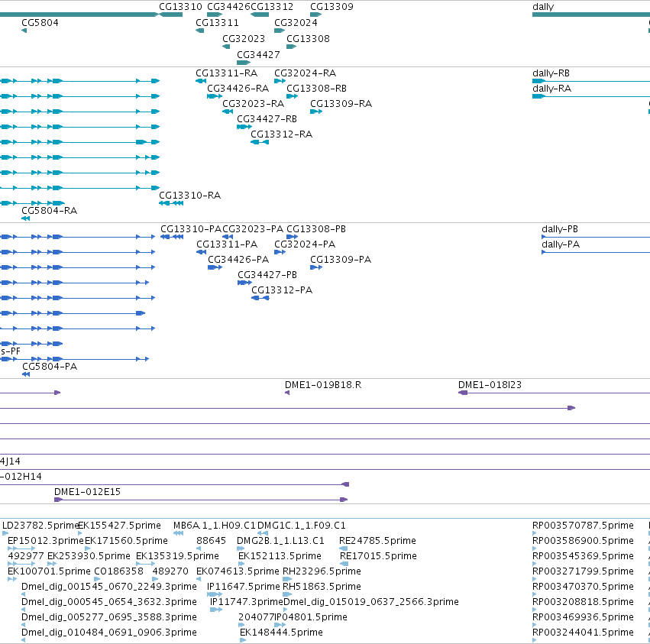Click the CG13308 gene label

pyautogui.click(x=308, y=38)
